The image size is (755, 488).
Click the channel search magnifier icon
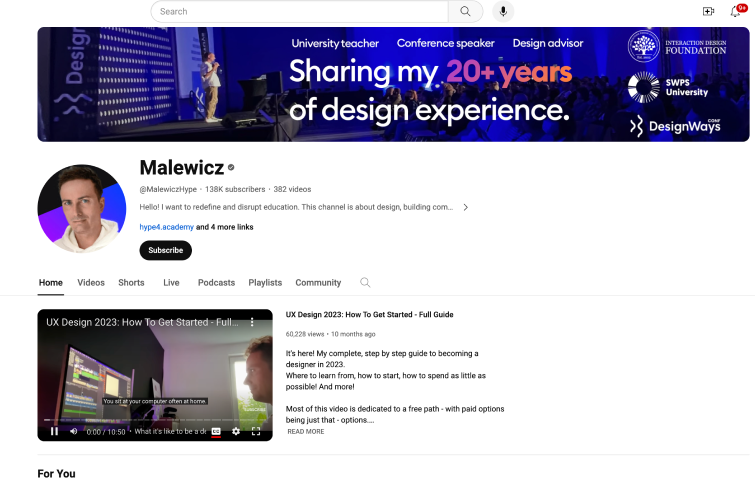tap(365, 283)
